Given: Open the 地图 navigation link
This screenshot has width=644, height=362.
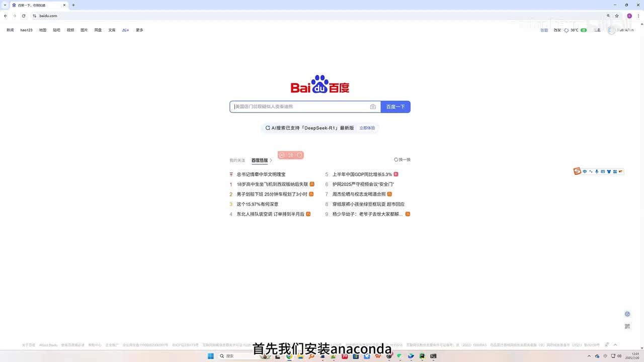Looking at the screenshot, I should coord(43,30).
